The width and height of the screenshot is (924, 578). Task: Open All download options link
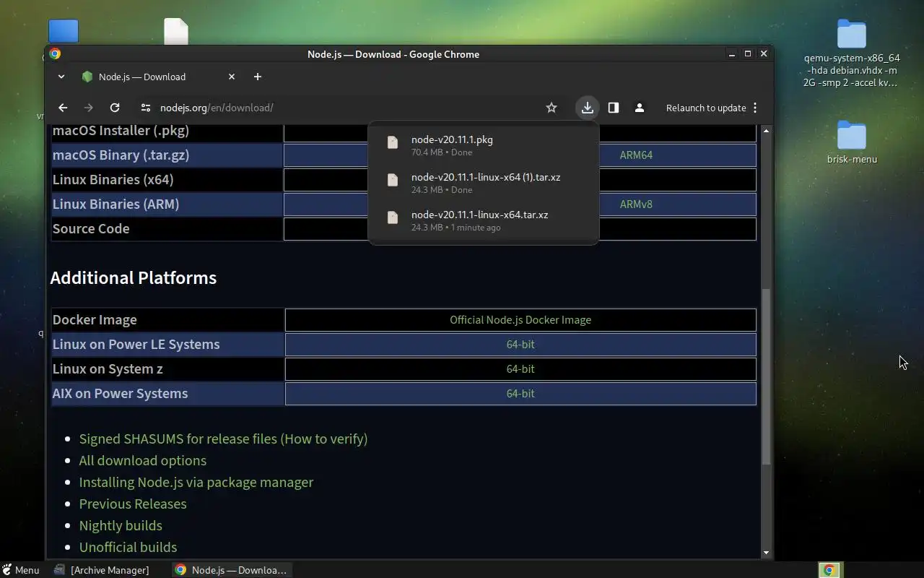[x=142, y=460]
